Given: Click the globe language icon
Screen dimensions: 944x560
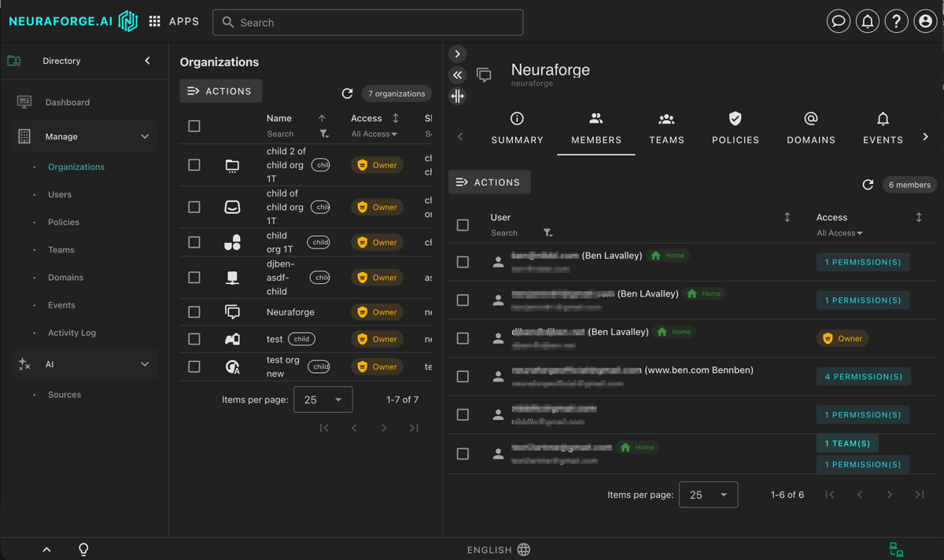Looking at the screenshot, I should point(524,550).
